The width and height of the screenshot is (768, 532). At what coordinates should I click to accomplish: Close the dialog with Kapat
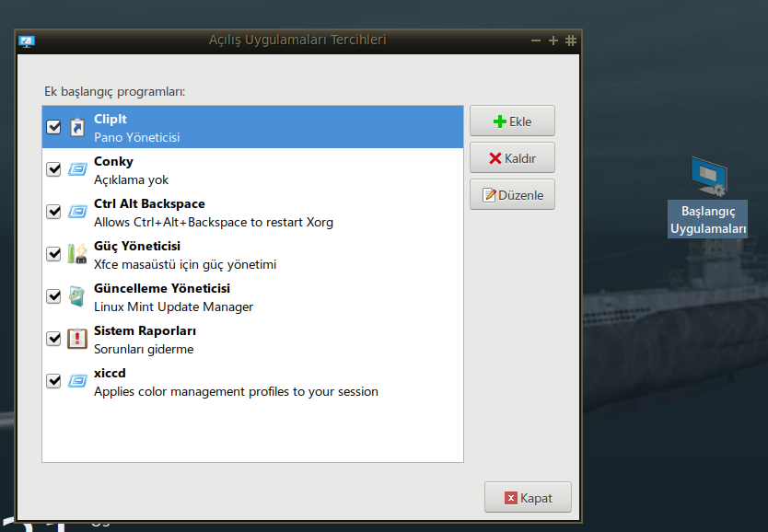click(528, 497)
